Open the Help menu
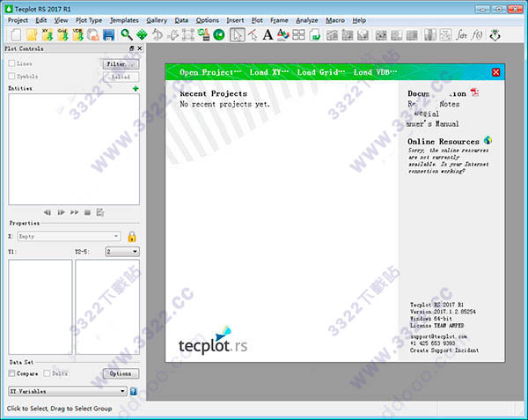 (359, 20)
